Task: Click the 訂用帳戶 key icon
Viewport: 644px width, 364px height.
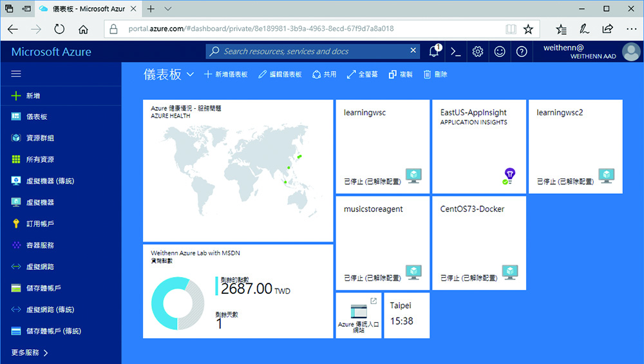Action: click(16, 224)
